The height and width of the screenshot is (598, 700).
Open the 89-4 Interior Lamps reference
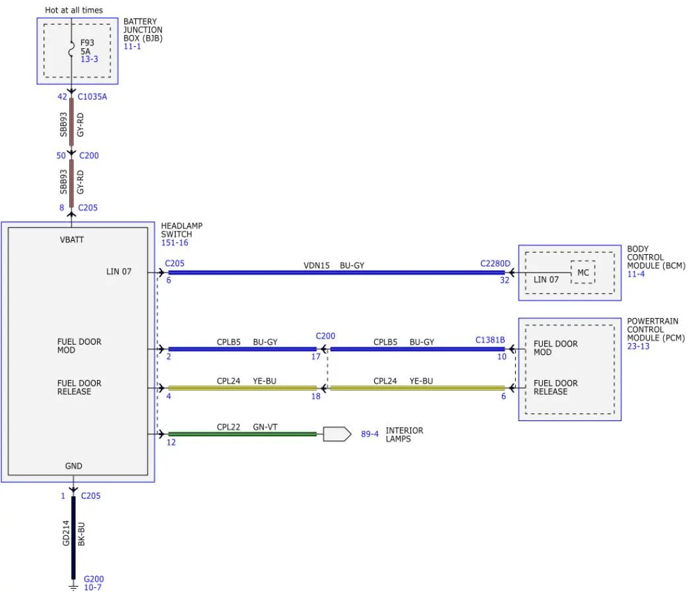point(369,434)
